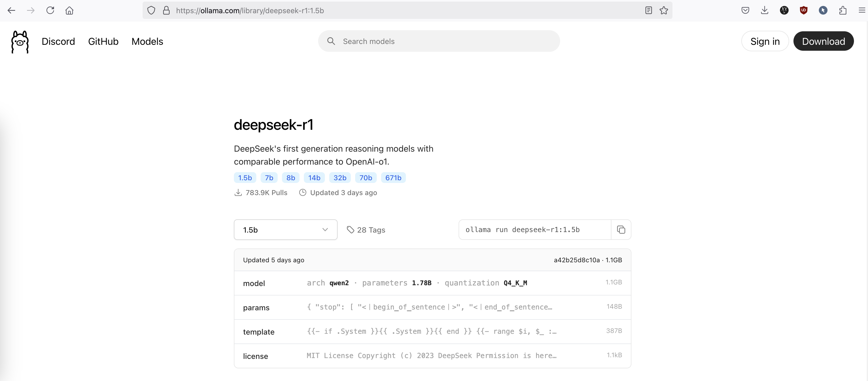The width and height of the screenshot is (868, 381).
Task: Select the 671b size tag
Action: [x=393, y=178]
